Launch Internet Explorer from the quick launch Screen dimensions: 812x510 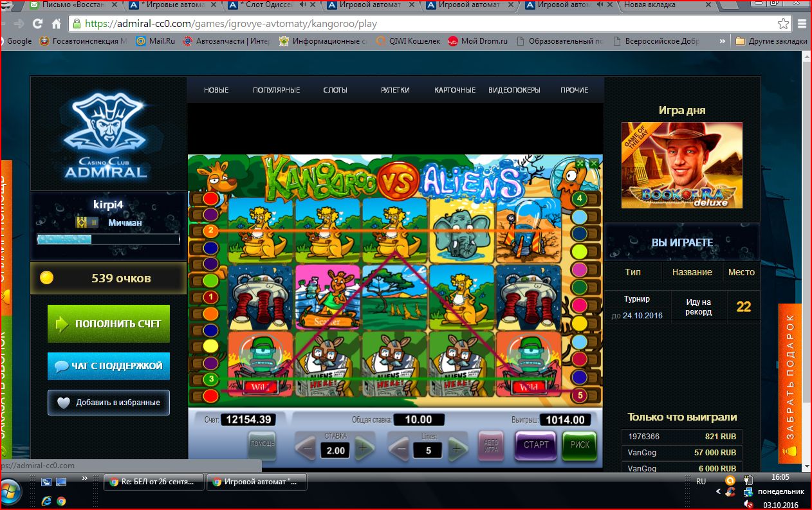coord(46,500)
